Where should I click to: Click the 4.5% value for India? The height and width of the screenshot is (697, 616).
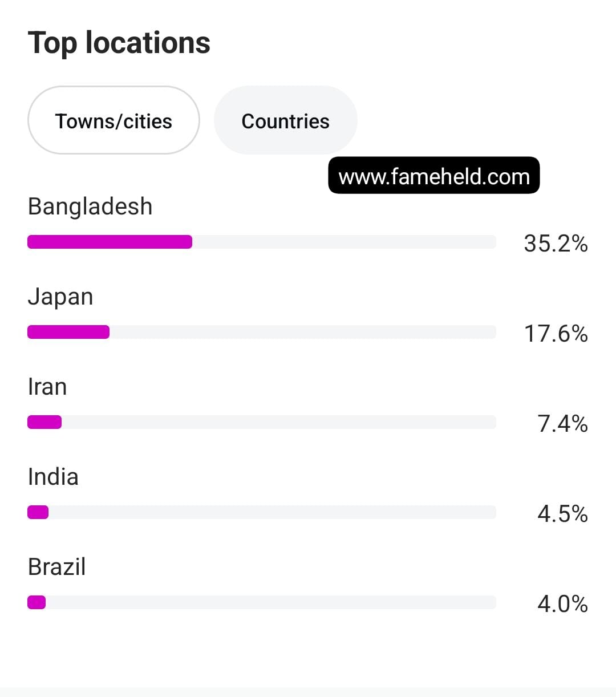tap(562, 514)
